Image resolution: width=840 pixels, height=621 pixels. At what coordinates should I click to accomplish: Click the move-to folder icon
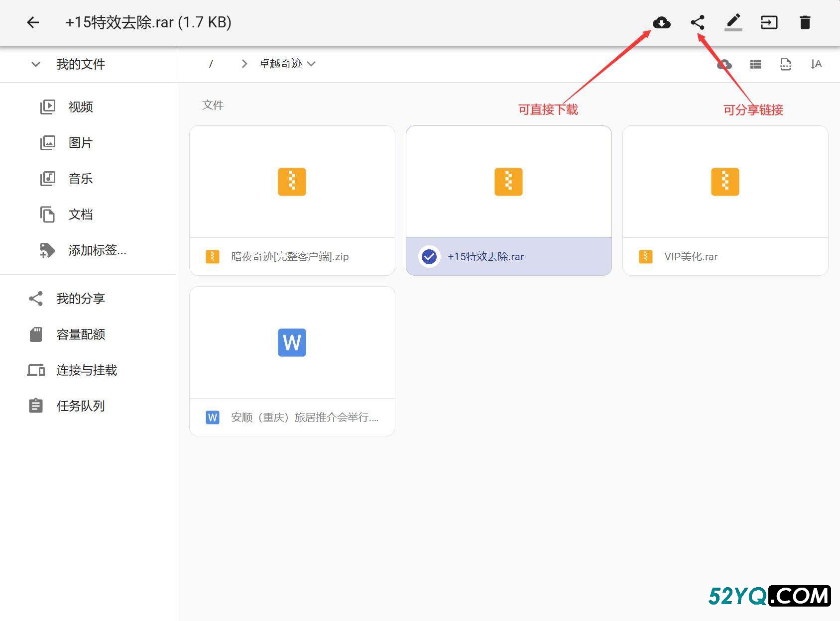pos(769,22)
